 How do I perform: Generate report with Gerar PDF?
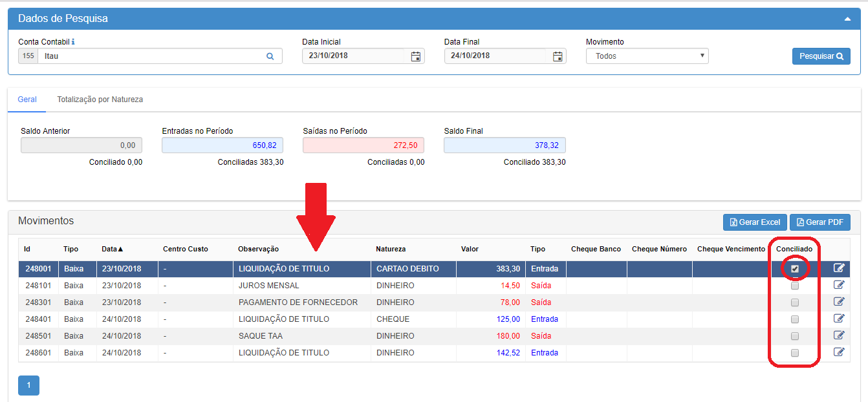(x=820, y=222)
